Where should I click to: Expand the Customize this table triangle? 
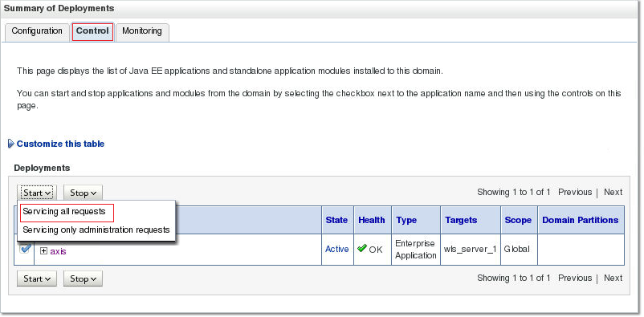(11, 144)
